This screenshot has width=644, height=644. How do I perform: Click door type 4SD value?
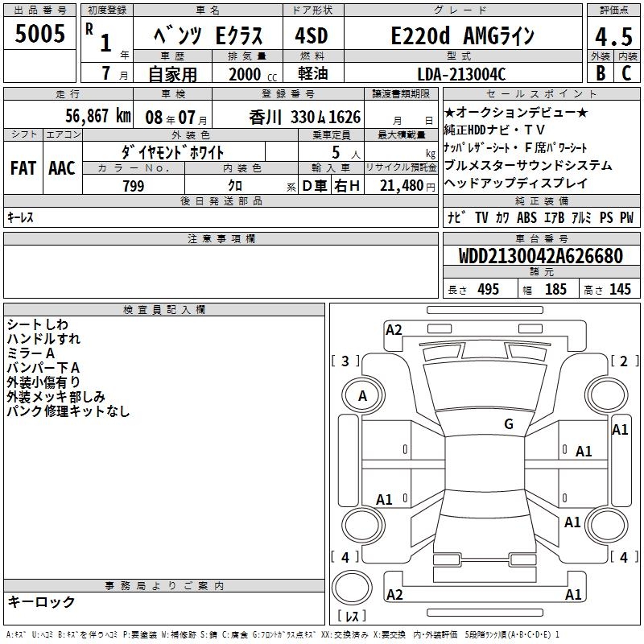click(312, 35)
